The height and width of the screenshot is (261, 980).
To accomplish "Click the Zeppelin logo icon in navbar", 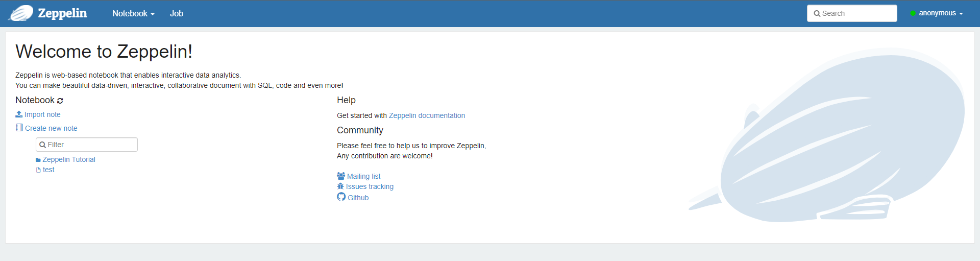I will 21,13.
